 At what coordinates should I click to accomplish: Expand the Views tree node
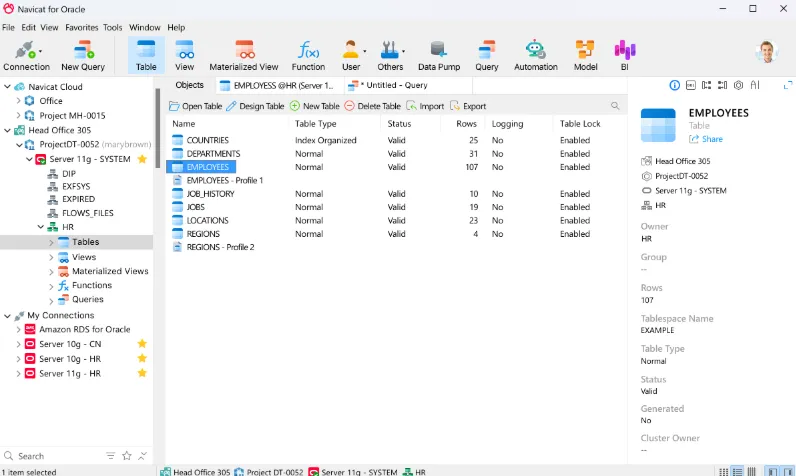click(x=51, y=257)
